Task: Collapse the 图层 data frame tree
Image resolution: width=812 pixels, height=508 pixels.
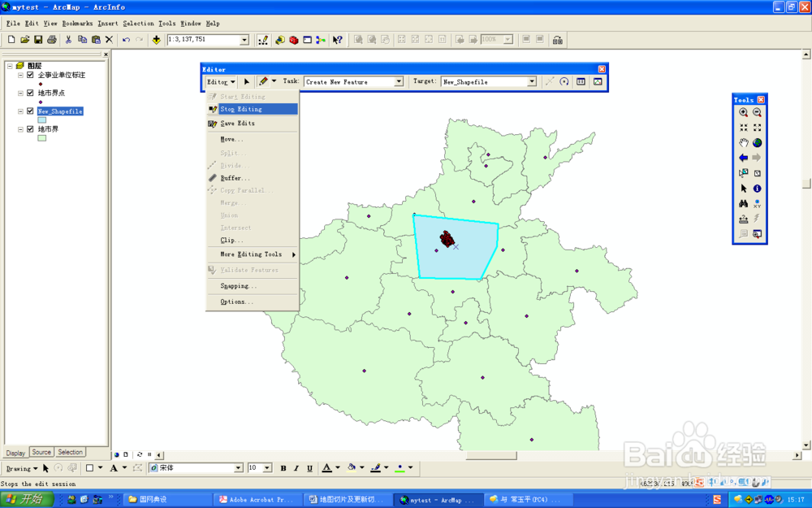Action: (x=10, y=66)
